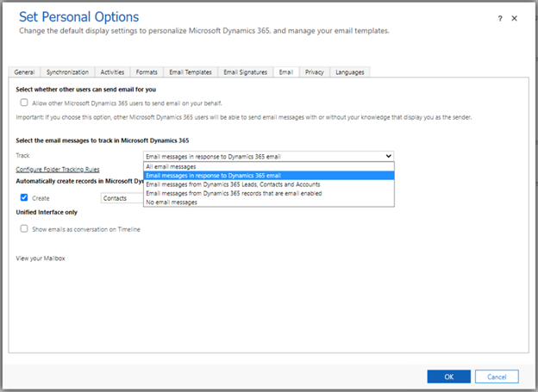
Task: Click the 'Unified Interface only' heading
Action: (x=47, y=212)
